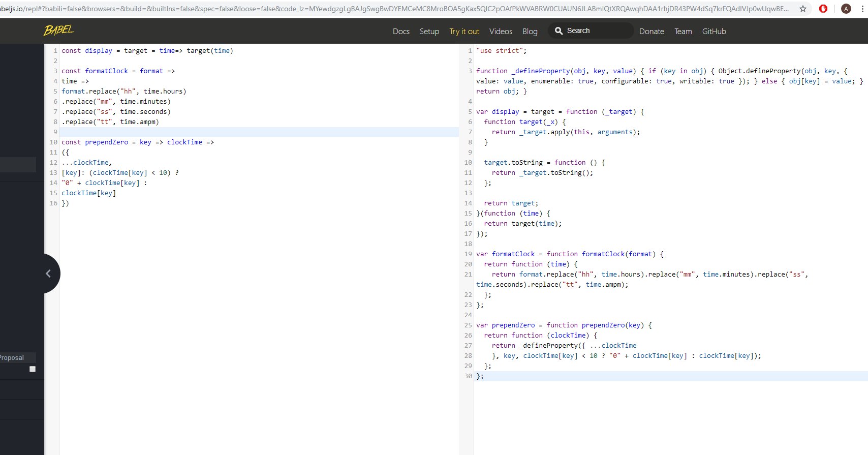The image size is (868, 455).
Task: Click the Proposal label in sidebar
Action: pos(12,357)
